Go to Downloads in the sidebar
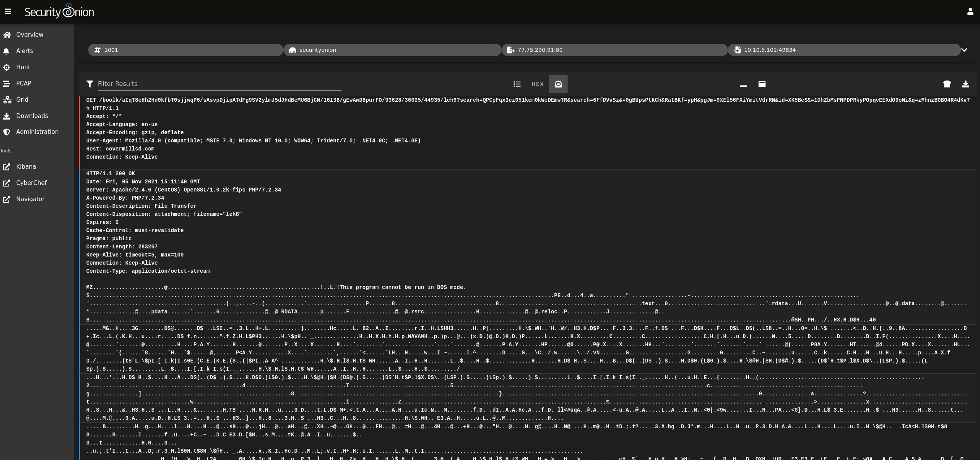The height and width of the screenshot is (460, 980). pos(37,116)
